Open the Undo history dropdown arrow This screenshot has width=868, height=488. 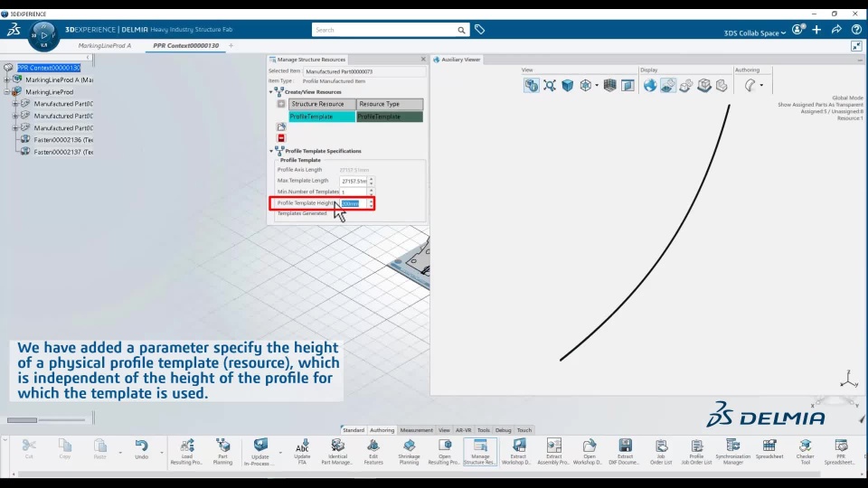(162, 453)
